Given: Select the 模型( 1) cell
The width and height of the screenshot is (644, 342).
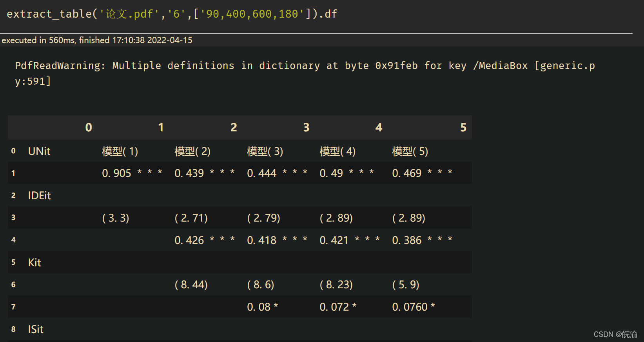Looking at the screenshot, I should 120,151.
